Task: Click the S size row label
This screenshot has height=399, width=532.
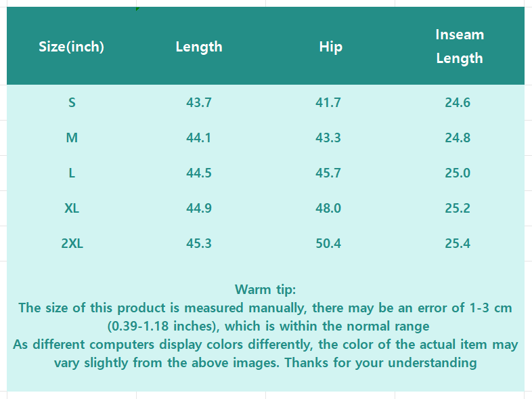Action: click(x=72, y=103)
